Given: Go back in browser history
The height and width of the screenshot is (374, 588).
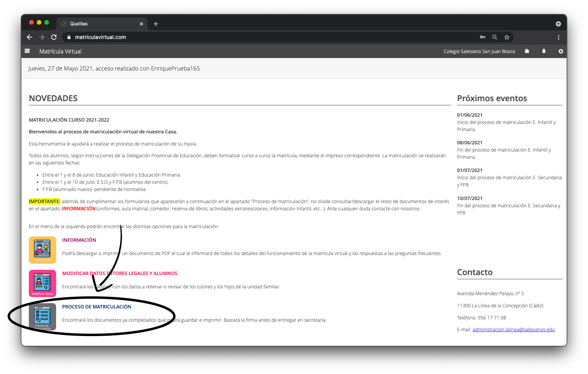Looking at the screenshot, I should 30,37.
